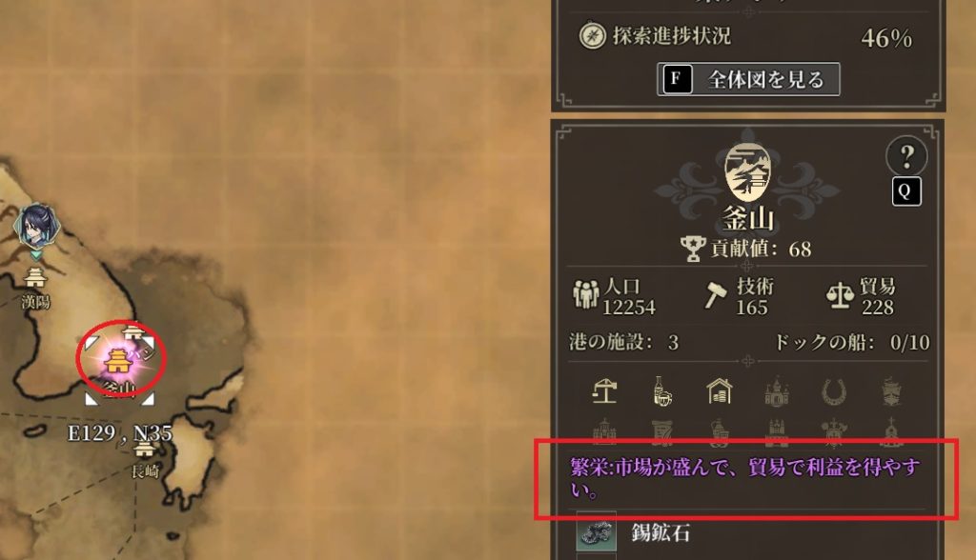
Task: Select the highlighted 釜山 port marker
Action: (x=118, y=360)
